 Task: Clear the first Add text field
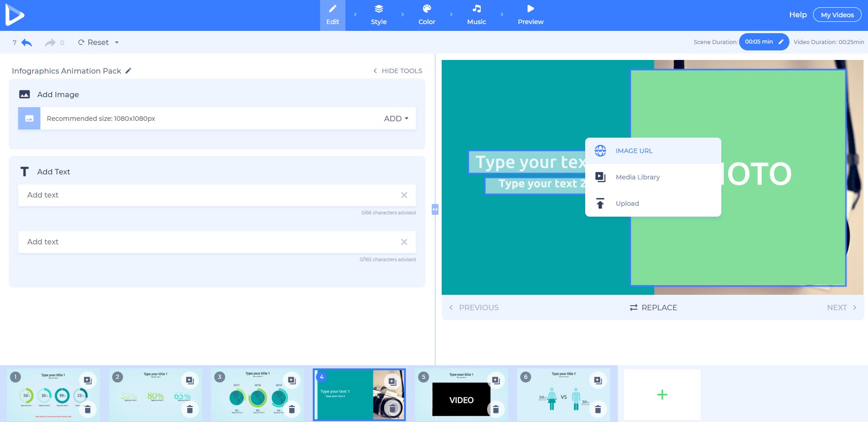pos(404,195)
